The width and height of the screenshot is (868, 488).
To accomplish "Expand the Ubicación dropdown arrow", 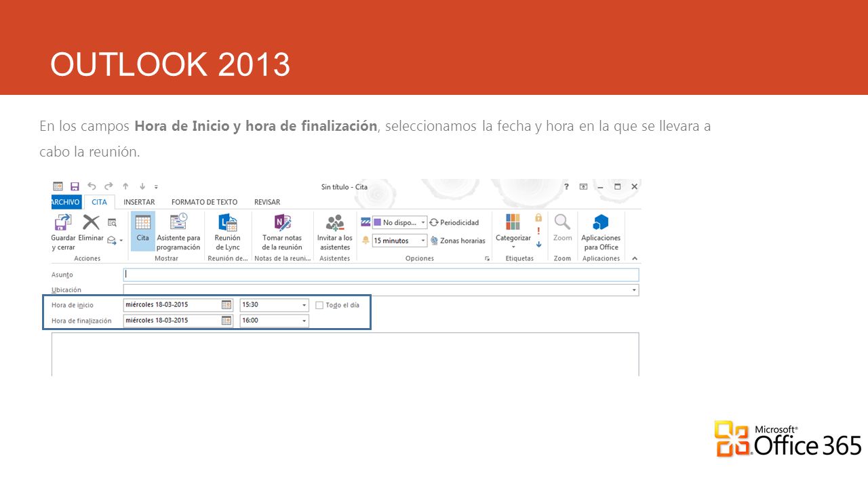I will (x=635, y=290).
